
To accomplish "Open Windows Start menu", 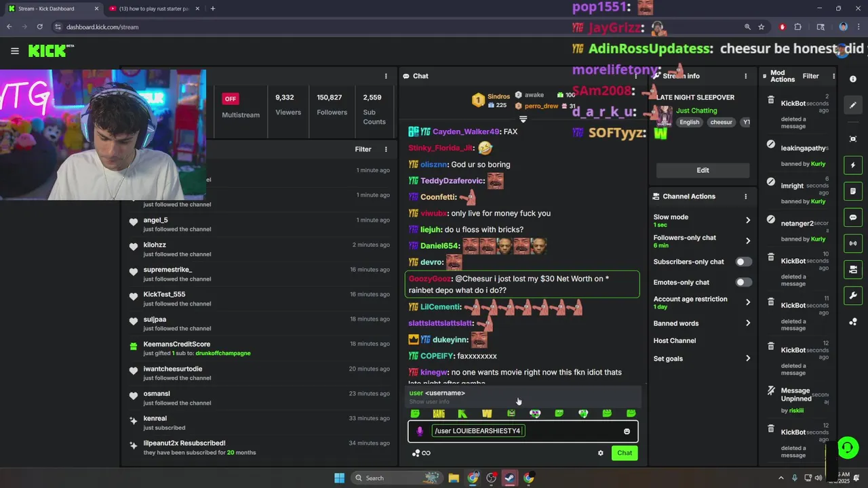I will click(339, 478).
